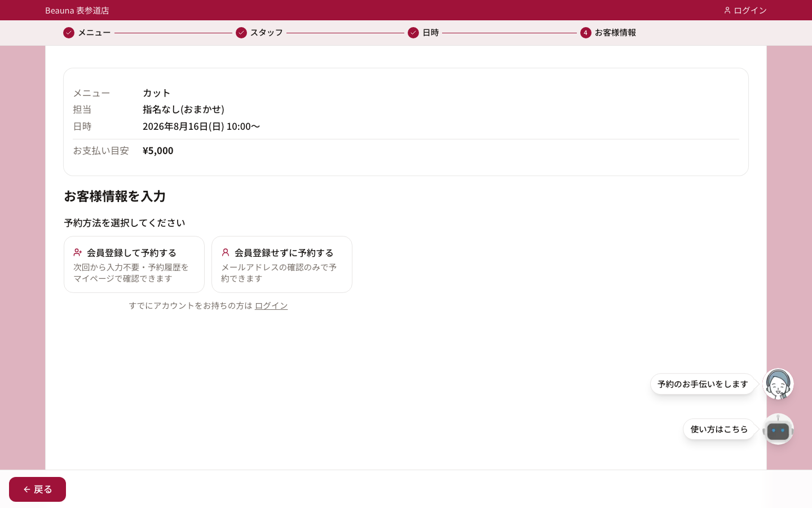The height and width of the screenshot is (508, 812).
Task: Click the お支払い目安 label
Action: [101, 150]
